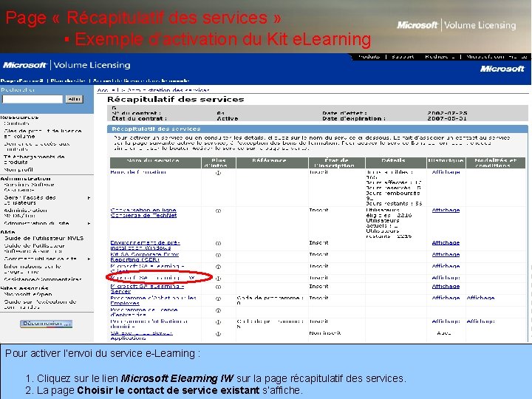Click the Déconnexion button
532x399 pixels.
tap(46, 324)
